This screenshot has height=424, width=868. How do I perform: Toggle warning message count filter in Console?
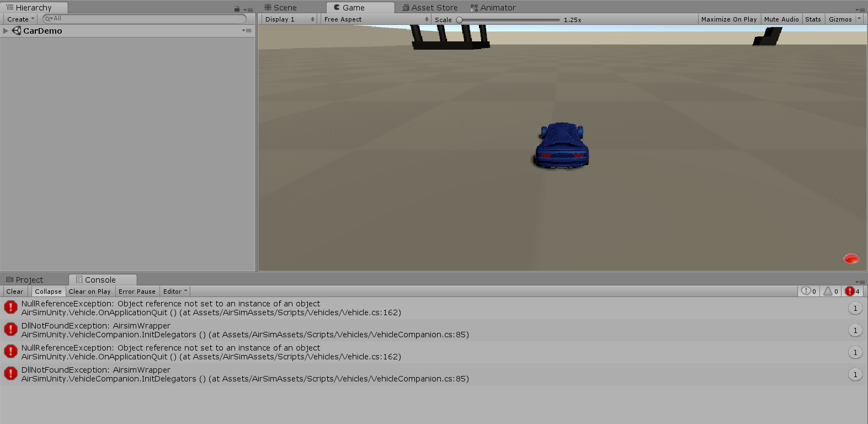[x=831, y=291]
